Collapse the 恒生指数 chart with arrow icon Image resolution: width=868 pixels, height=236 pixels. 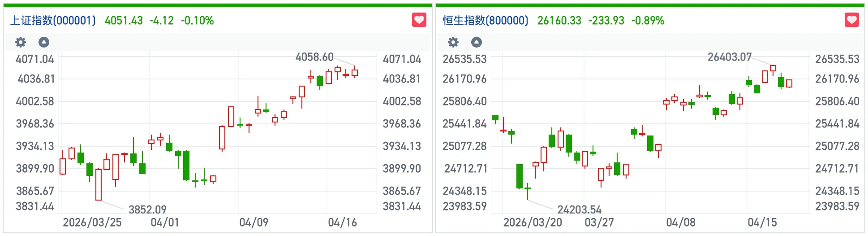click(x=477, y=42)
